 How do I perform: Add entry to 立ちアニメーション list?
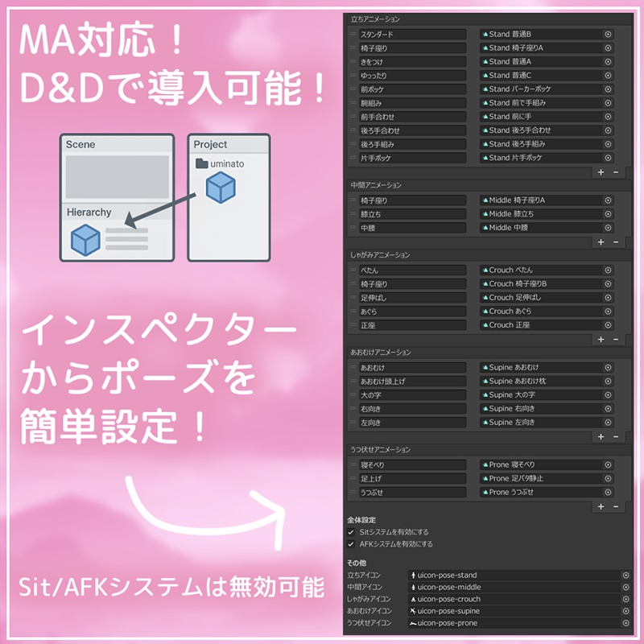tap(601, 172)
